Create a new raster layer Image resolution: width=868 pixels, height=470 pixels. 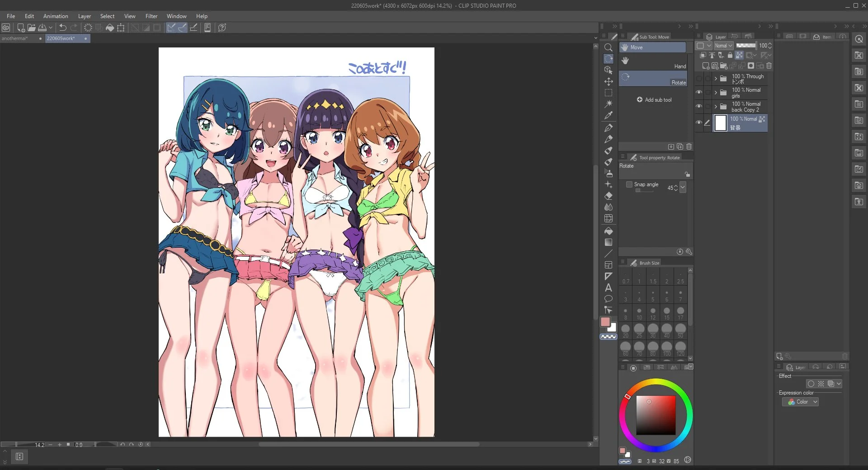tap(705, 66)
